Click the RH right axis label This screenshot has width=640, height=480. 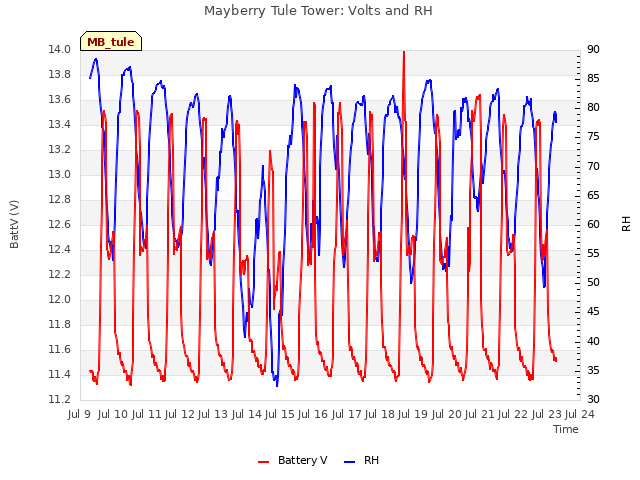(x=626, y=224)
